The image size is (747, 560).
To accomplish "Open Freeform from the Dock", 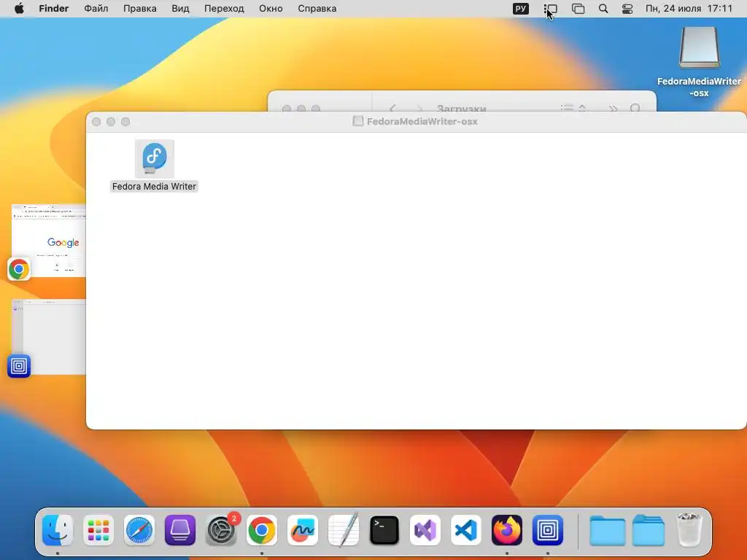I will pos(303,530).
